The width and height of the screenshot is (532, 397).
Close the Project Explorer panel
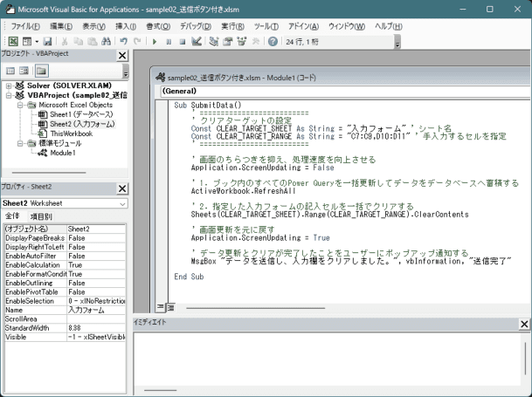click(122, 55)
